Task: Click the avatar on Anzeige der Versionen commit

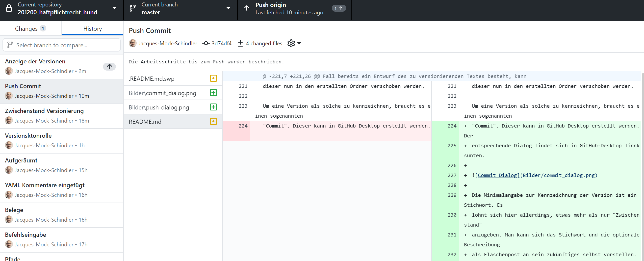Action: 9,71
